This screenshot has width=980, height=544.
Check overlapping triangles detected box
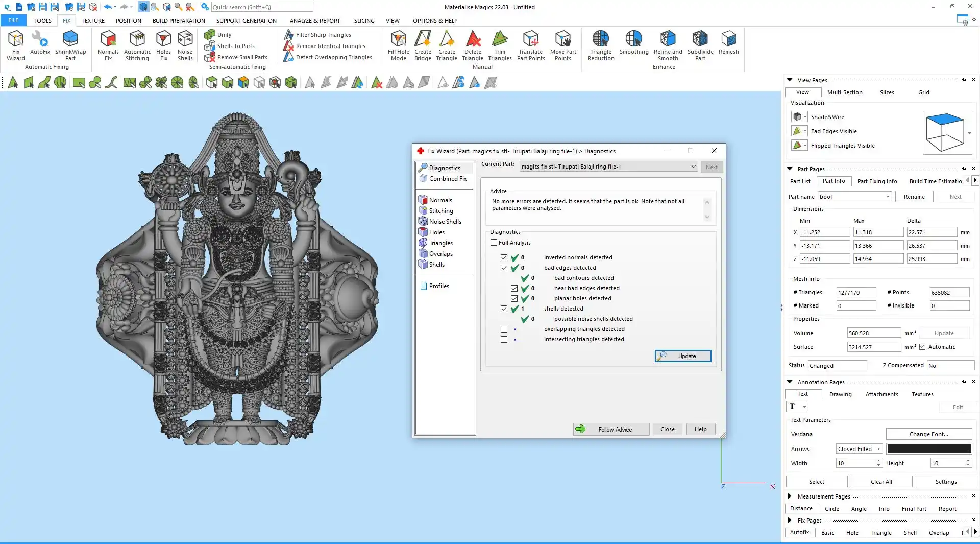pos(504,329)
